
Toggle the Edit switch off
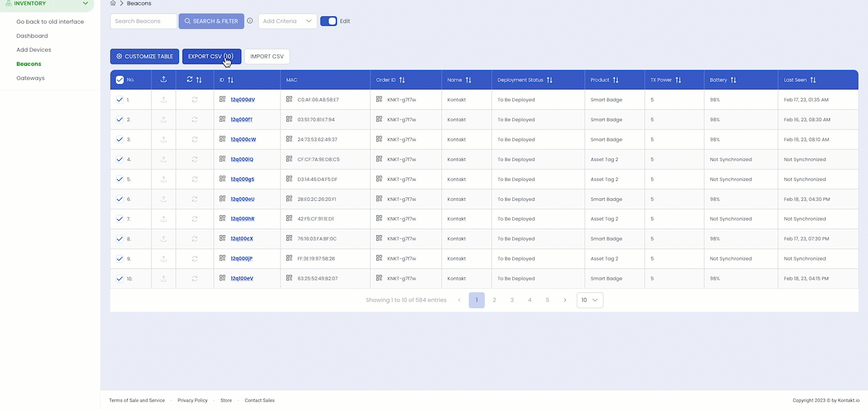pos(329,21)
